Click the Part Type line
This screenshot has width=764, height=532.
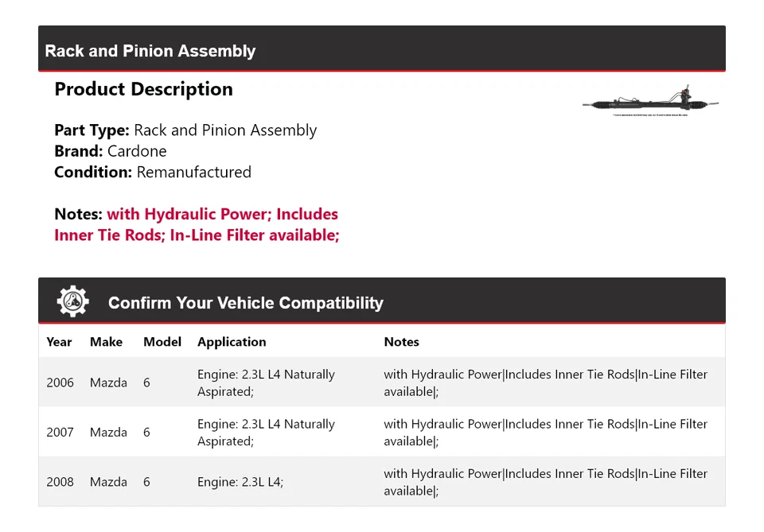point(185,130)
